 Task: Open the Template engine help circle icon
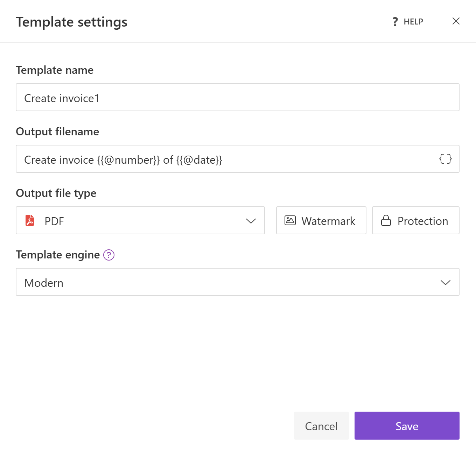109,255
